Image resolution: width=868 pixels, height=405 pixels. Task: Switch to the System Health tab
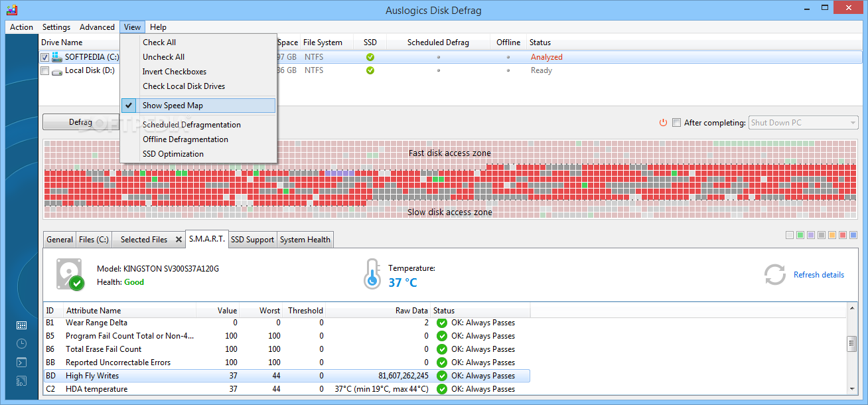pos(305,240)
